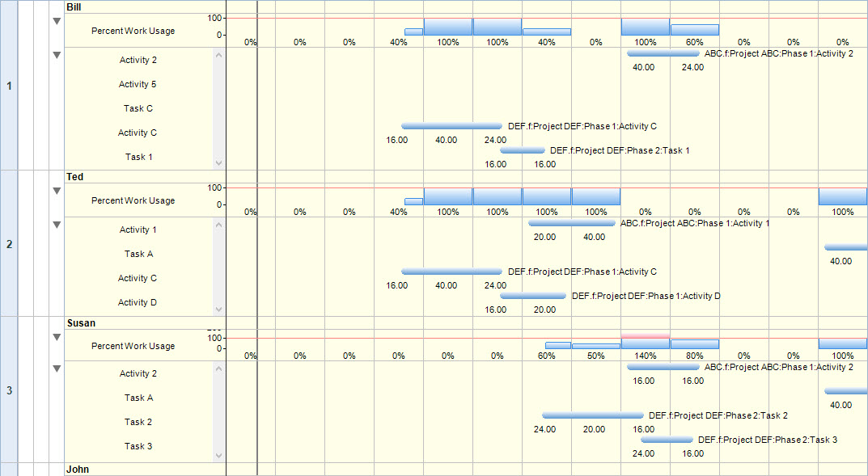Select row header number 1
This screenshot has width=868, height=476.
tap(9, 86)
